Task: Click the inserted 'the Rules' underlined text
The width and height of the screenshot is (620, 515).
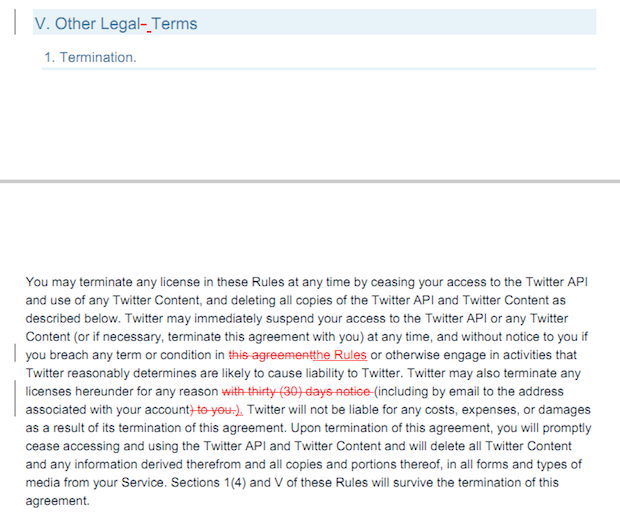Action: [340, 355]
